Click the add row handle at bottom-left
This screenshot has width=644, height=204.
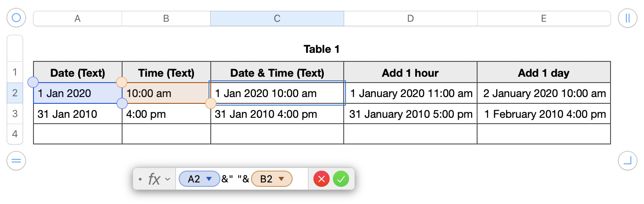(x=16, y=161)
